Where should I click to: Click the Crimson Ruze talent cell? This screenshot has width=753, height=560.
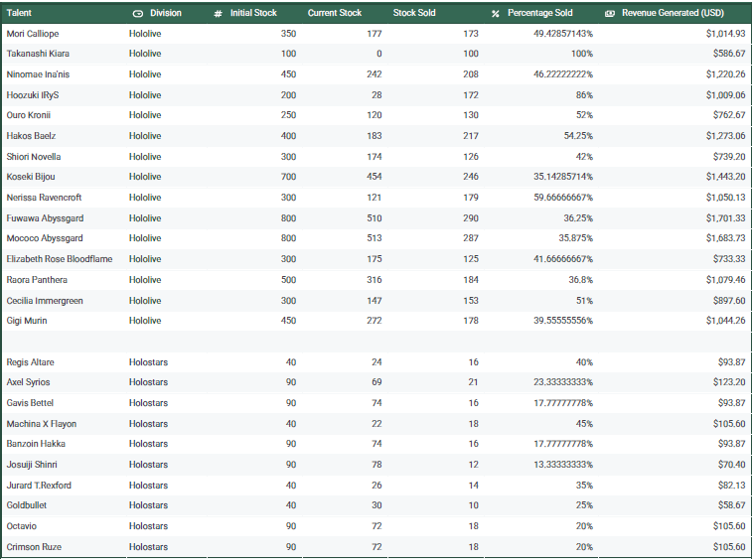point(34,547)
